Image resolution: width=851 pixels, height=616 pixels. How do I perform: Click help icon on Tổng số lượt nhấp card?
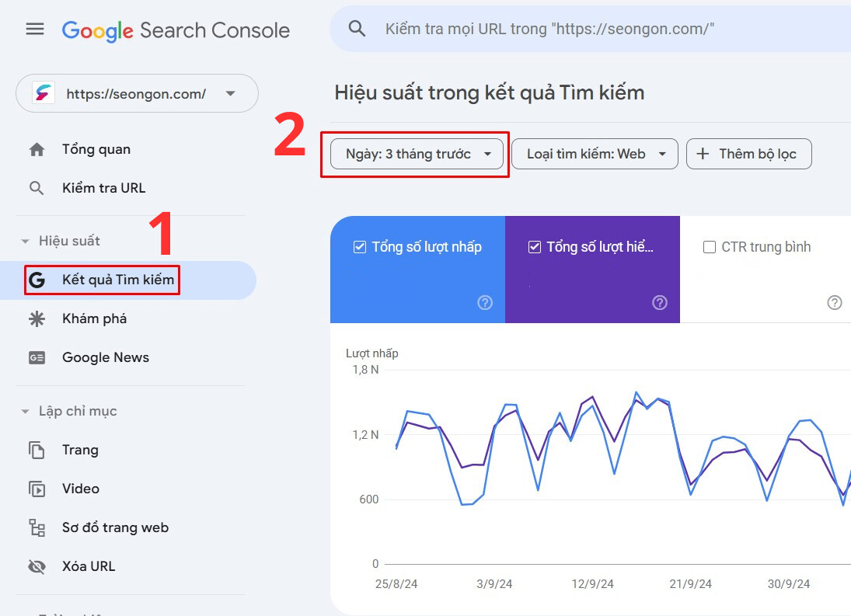(485, 303)
